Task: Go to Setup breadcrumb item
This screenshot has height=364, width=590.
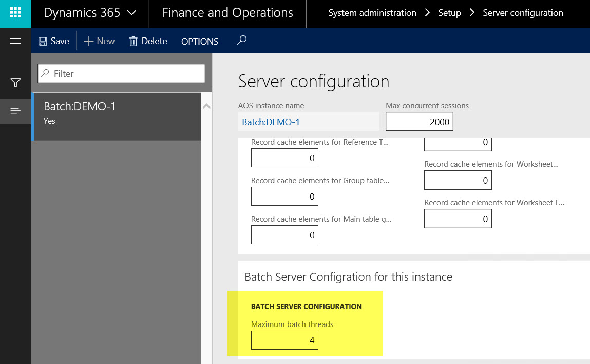Action: [x=449, y=13]
